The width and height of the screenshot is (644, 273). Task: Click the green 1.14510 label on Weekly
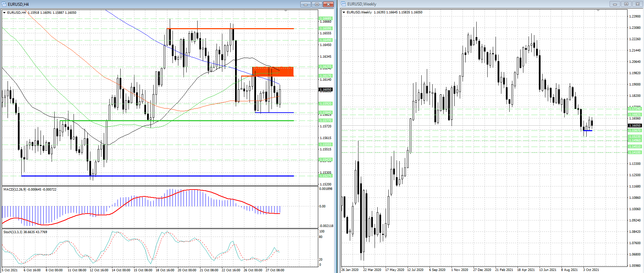click(x=635, y=147)
